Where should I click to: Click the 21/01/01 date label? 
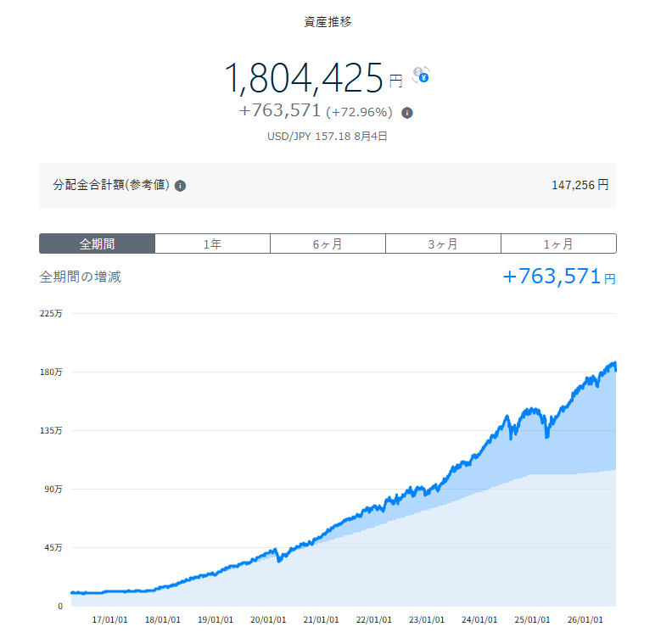tap(321, 619)
